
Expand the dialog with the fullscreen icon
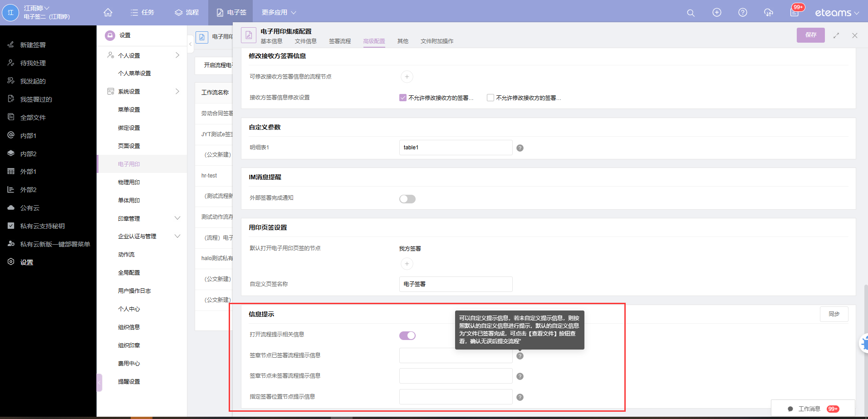click(x=836, y=35)
